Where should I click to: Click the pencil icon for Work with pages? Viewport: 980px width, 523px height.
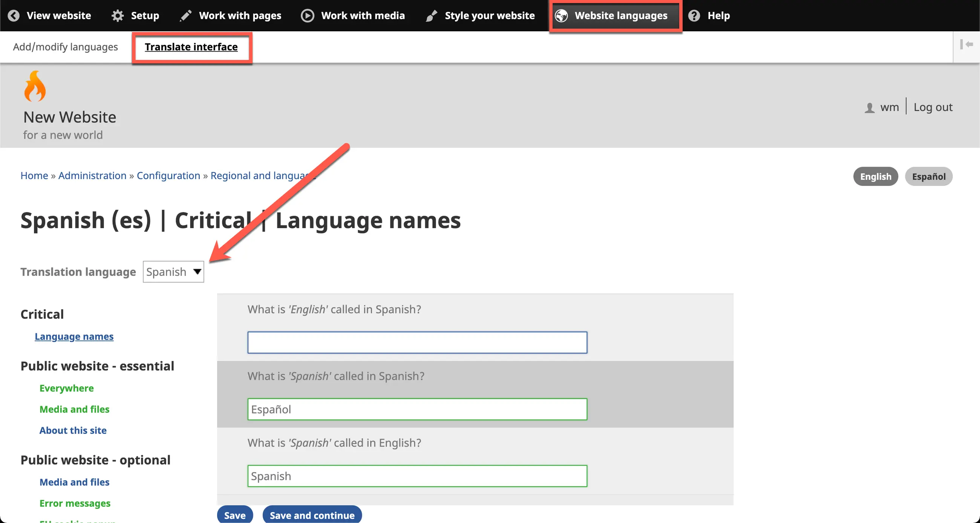click(x=186, y=15)
